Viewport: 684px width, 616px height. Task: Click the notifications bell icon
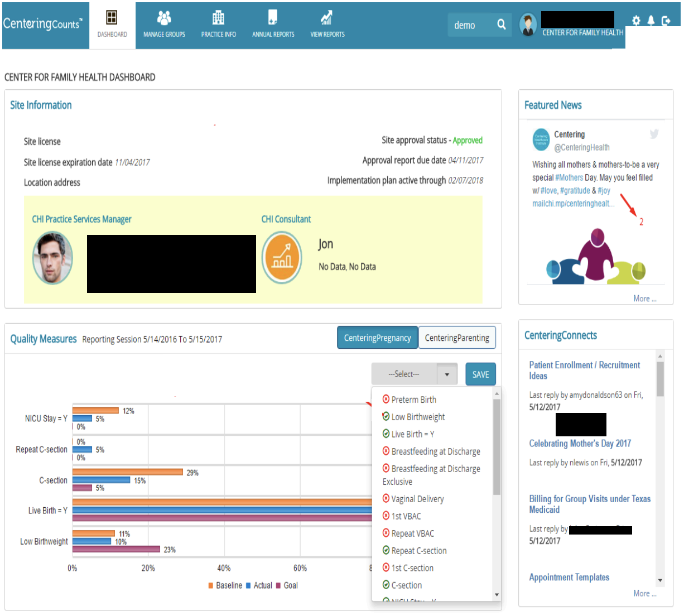pyautogui.click(x=651, y=21)
